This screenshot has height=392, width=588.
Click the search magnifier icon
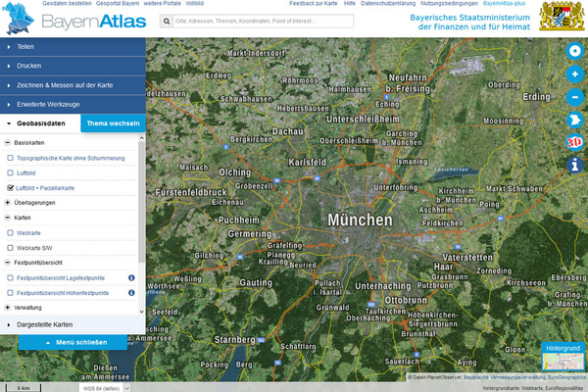(x=167, y=22)
